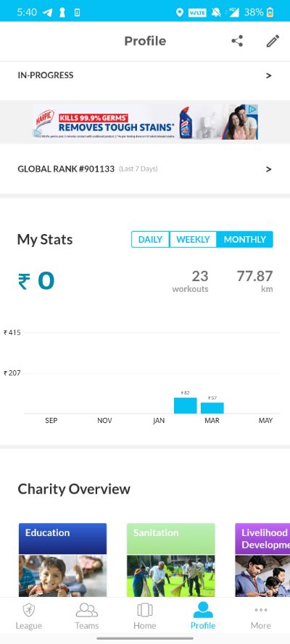Image resolution: width=290 pixels, height=644 pixels.
Task: Go to the Teams icon
Action: pyautogui.click(x=87, y=610)
